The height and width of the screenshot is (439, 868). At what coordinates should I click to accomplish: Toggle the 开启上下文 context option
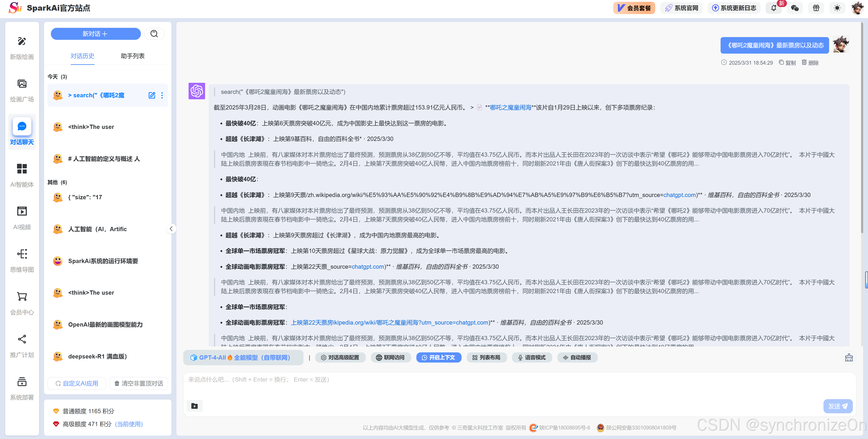438,357
